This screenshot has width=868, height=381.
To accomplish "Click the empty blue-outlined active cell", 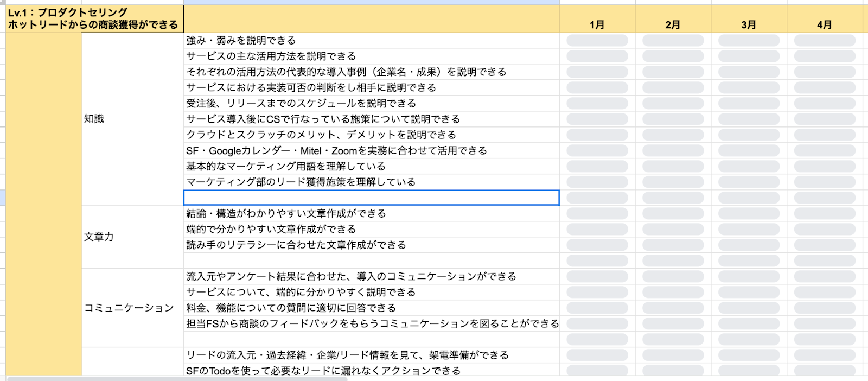I will point(372,198).
